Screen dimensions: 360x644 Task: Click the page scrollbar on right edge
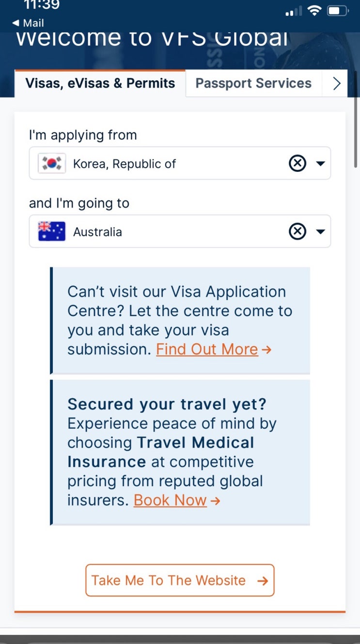coord(356,121)
